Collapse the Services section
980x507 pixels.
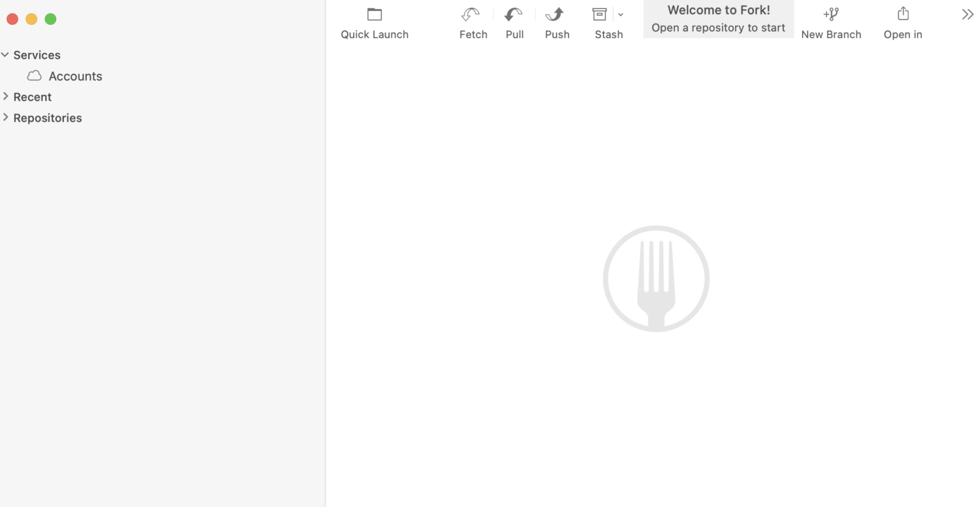click(x=5, y=55)
